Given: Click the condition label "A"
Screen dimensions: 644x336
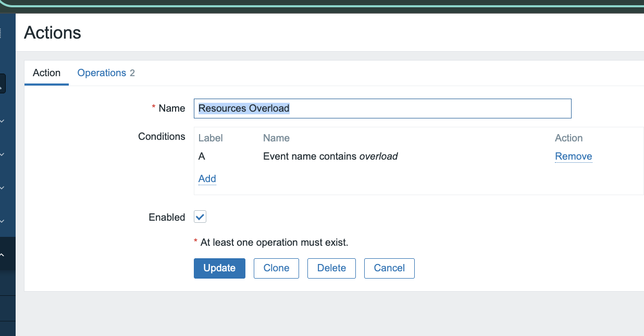Looking at the screenshot, I should click(x=202, y=157).
